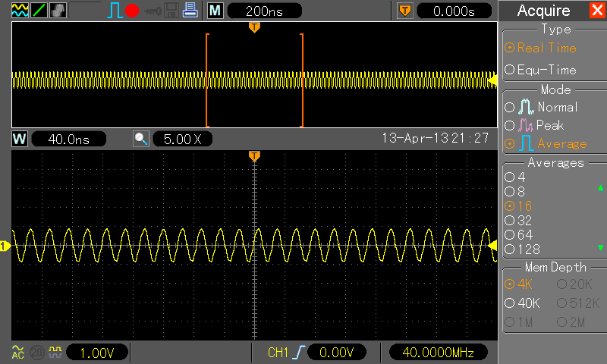The height and width of the screenshot is (364, 607).
Task: Set averages to 128
Action: pos(522,249)
